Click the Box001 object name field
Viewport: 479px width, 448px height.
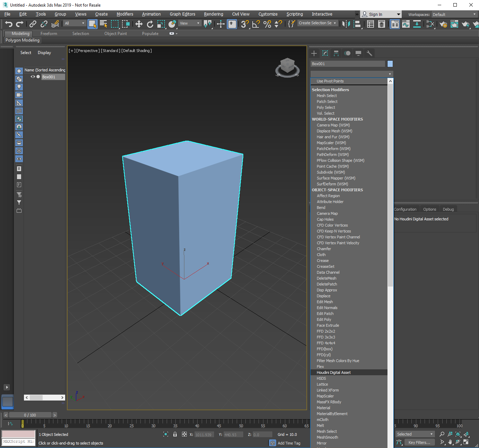(347, 64)
